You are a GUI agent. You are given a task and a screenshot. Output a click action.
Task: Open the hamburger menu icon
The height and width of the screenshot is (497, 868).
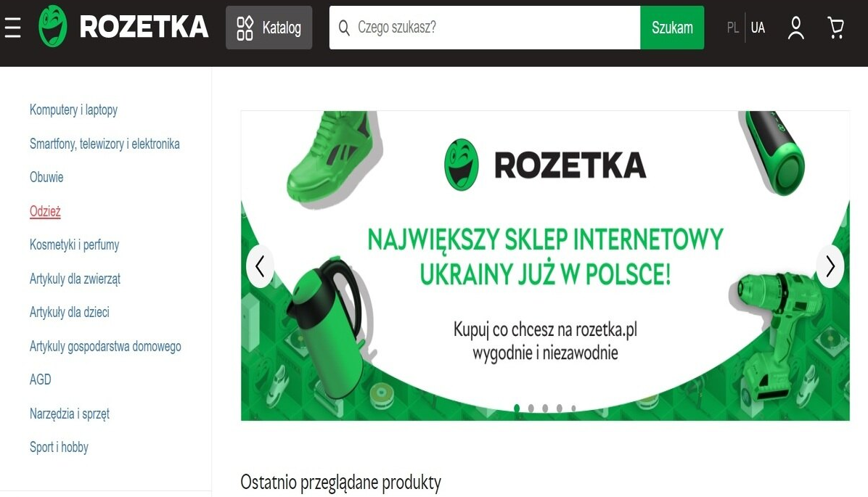click(x=13, y=28)
